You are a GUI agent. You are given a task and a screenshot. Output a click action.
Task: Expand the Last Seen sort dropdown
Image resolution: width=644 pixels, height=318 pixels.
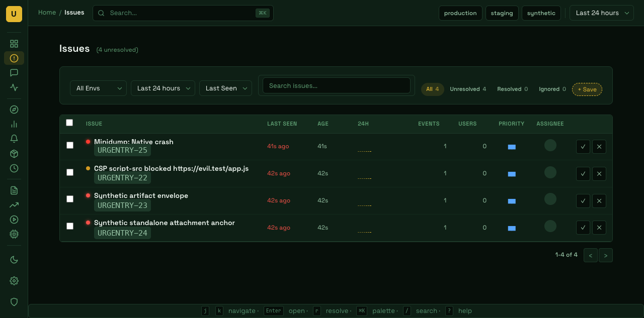225,88
